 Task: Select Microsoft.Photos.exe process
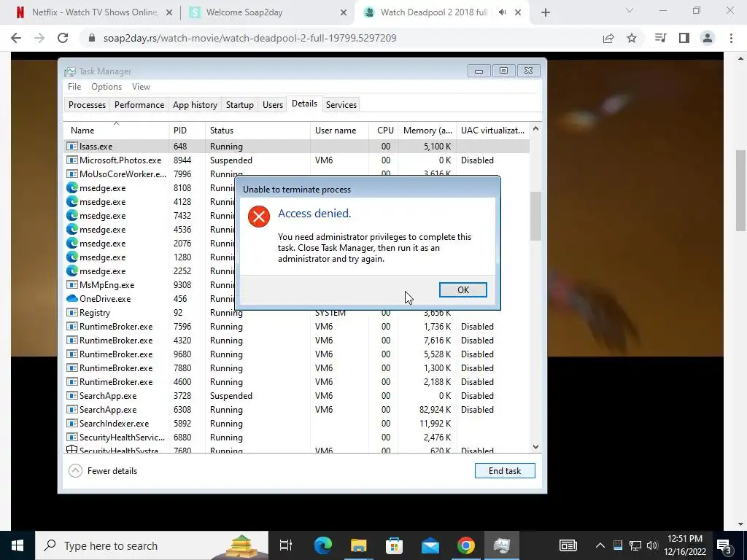click(296, 160)
